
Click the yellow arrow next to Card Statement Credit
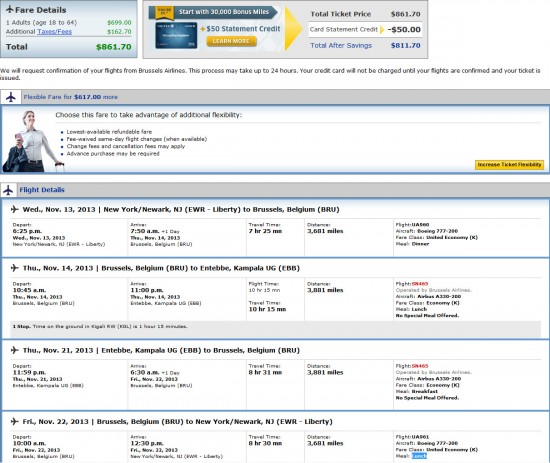tap(382, 29)
